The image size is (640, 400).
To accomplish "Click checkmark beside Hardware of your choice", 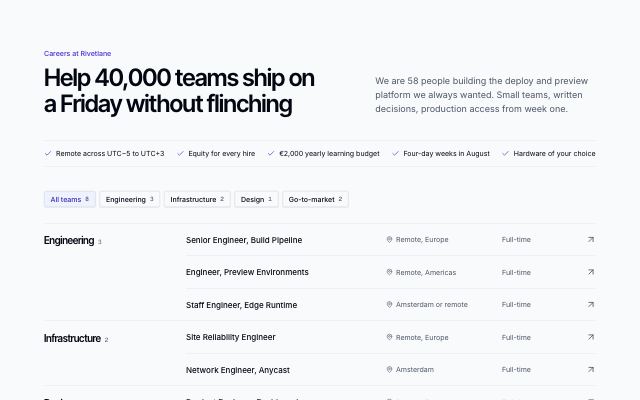I will (505, 153).
